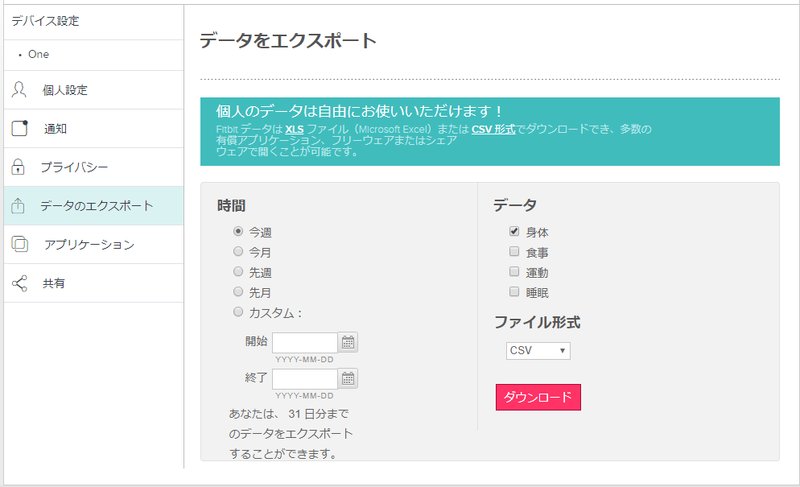Choose the カスタム radio option
This screenshot has width=800, height=487.
238,312
